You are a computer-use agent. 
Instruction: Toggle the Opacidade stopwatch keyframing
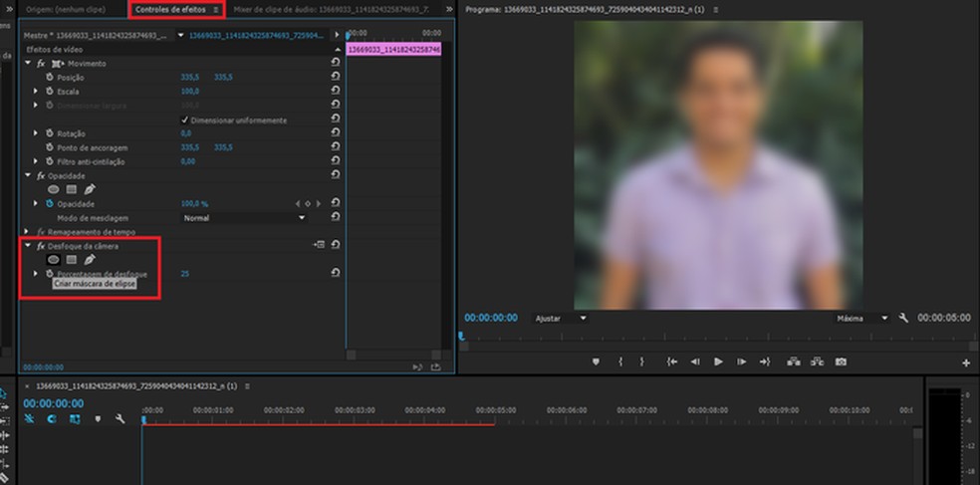[x=49, y=203]
